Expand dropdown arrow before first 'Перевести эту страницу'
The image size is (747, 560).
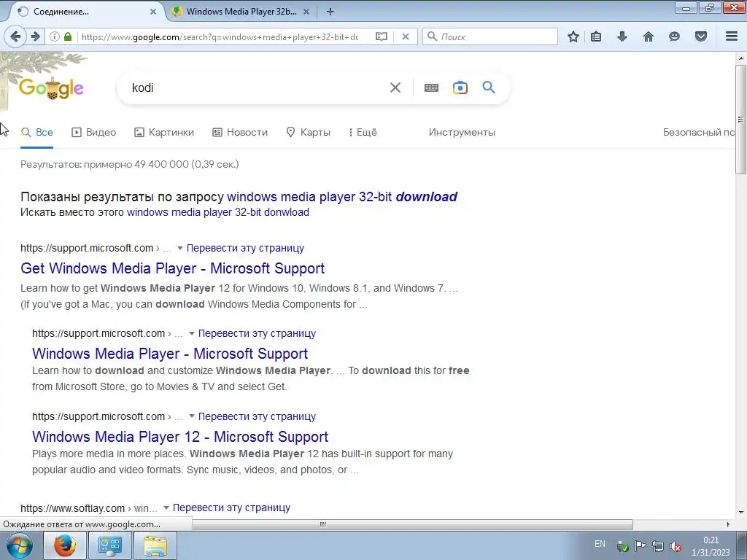(179, 248)
